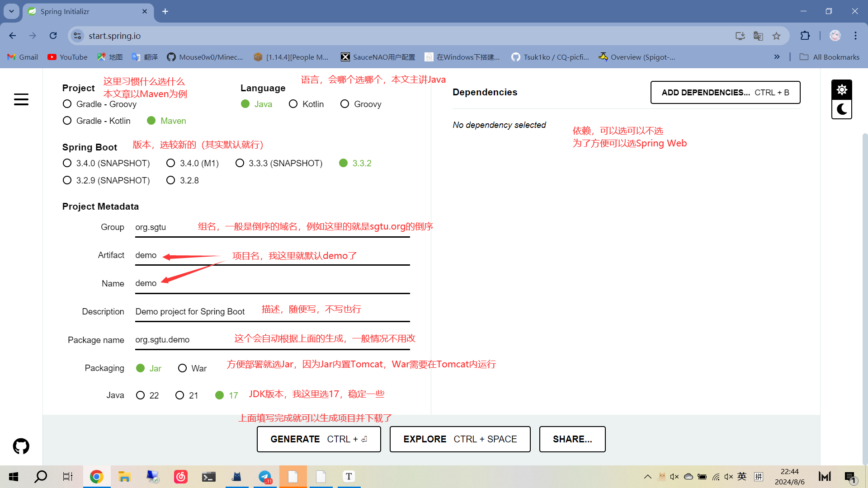The height and width of the screenshot is (488, 868).
Task: Open a new browser tab
Action: pyautogui.click(x=165, y=11)
